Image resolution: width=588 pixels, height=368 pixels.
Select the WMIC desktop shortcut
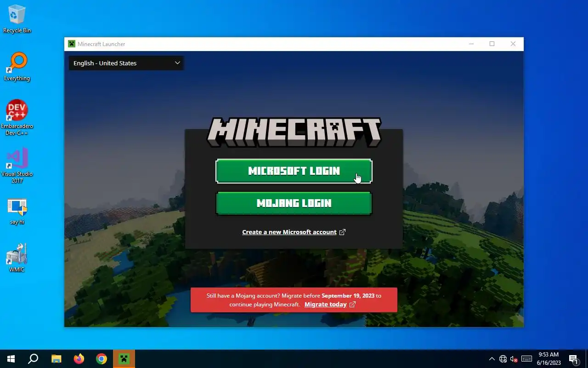(x=17, y=259)
